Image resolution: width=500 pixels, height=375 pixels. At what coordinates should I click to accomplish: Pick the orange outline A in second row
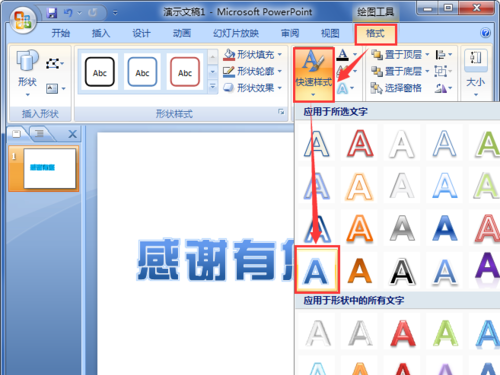360,186
